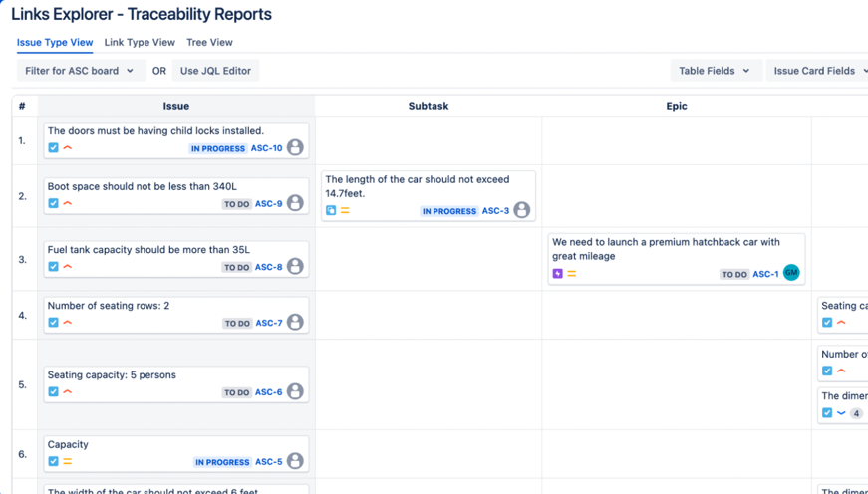Switch to the Link Type View tab
Viewport: 868px width, 494px height.
point(140,42)
